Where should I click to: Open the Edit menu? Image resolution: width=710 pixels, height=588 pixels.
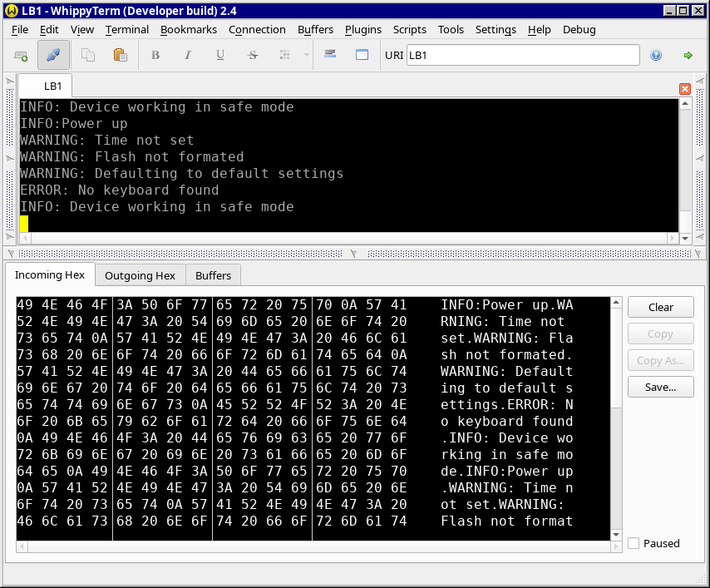click(x=49, y=30)
